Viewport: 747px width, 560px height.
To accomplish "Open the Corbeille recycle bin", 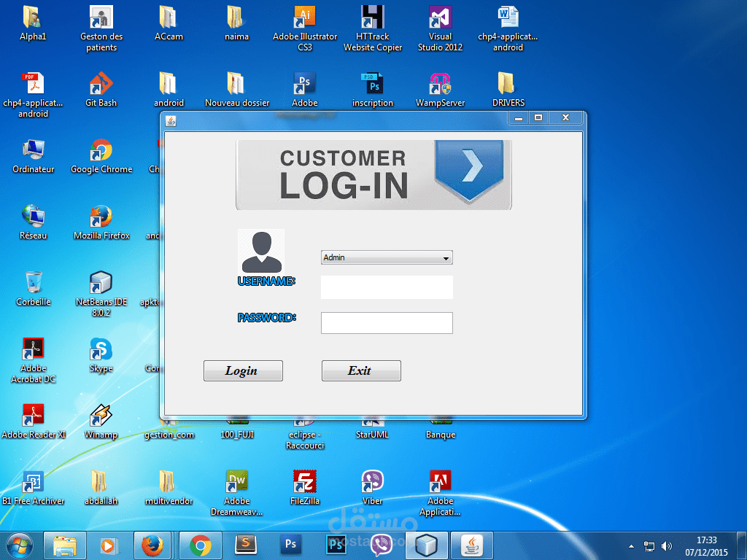I will click(x=33, y=288).
